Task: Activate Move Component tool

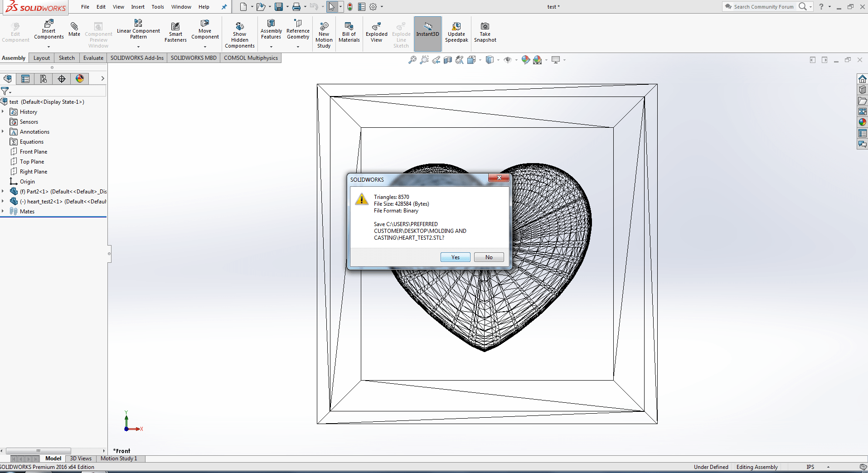Action: 205,29
